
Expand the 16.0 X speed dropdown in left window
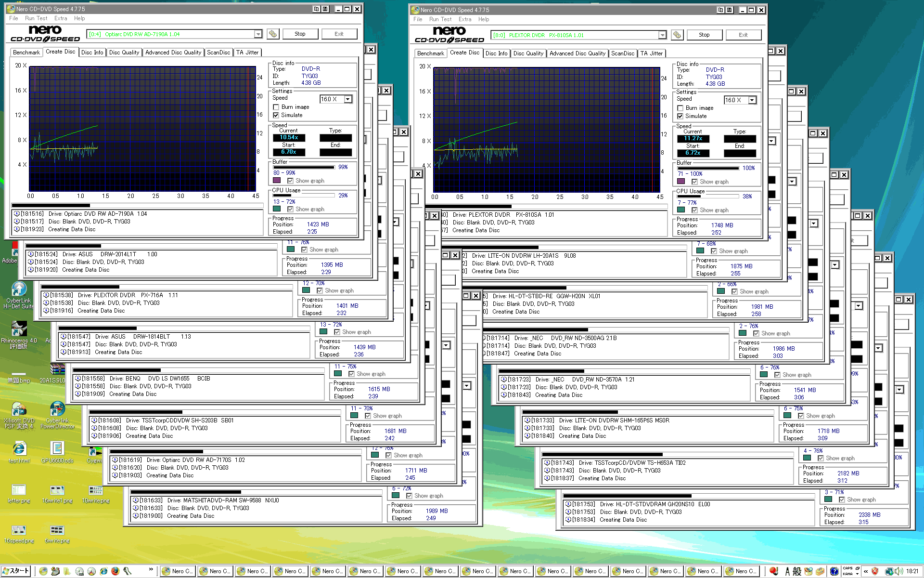point(348,99)
